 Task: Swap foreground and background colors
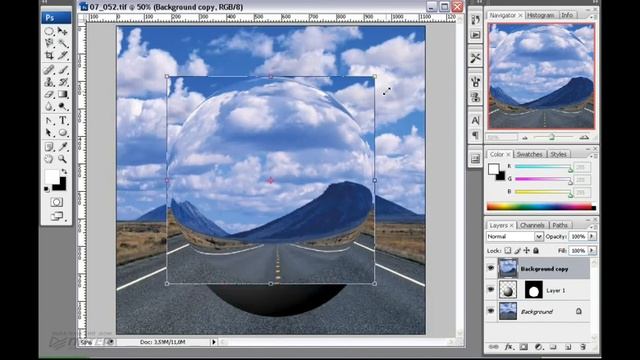click(64, 171)
